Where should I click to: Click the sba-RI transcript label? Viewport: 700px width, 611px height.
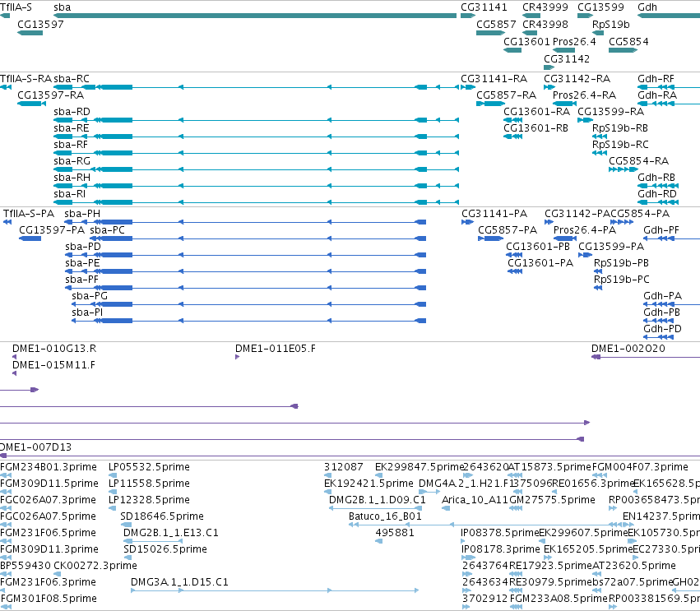pos(70,194)
